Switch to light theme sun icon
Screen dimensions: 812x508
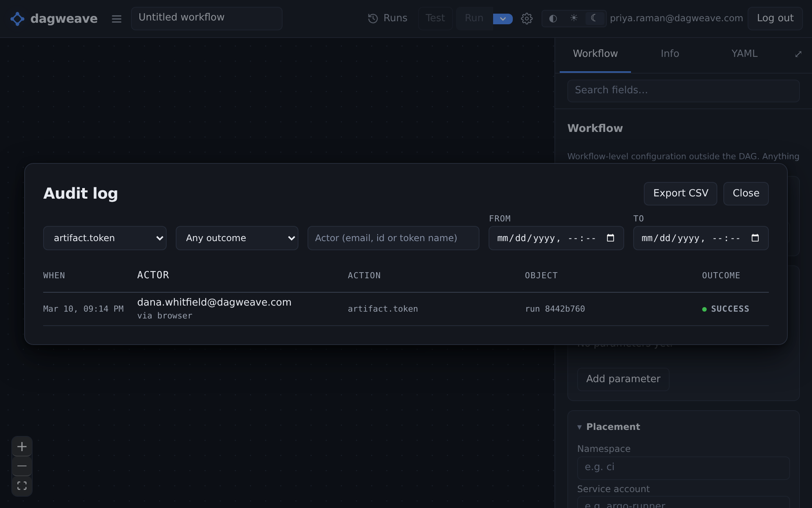(574, 18)
